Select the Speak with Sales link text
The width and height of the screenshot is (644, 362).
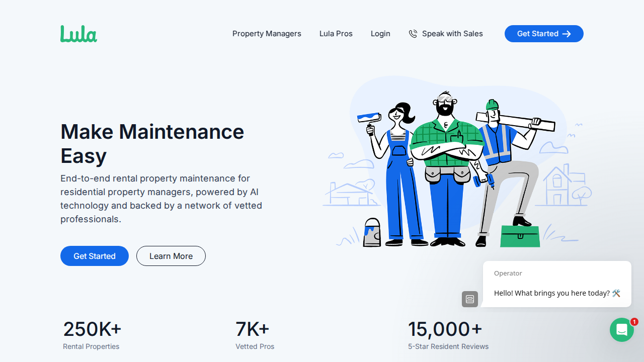click(452, 34)
